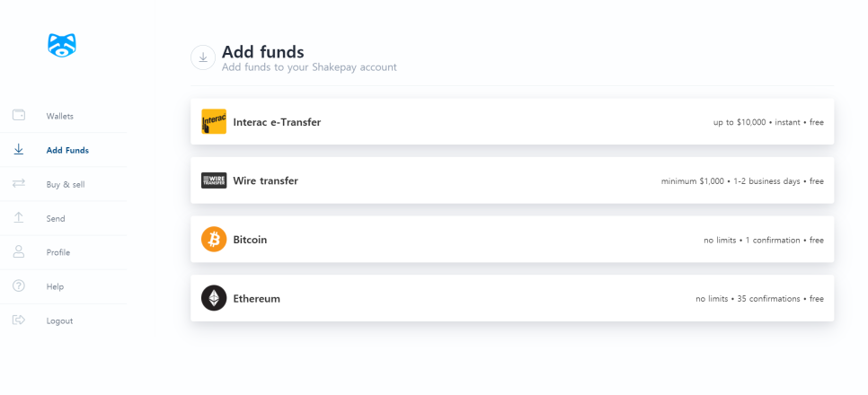Image resolution: width=868 pixels, height=395 pixels.
Task: Click the Shakepay raccoon logo
Action: pyautogui.click(x=62, y=45)
